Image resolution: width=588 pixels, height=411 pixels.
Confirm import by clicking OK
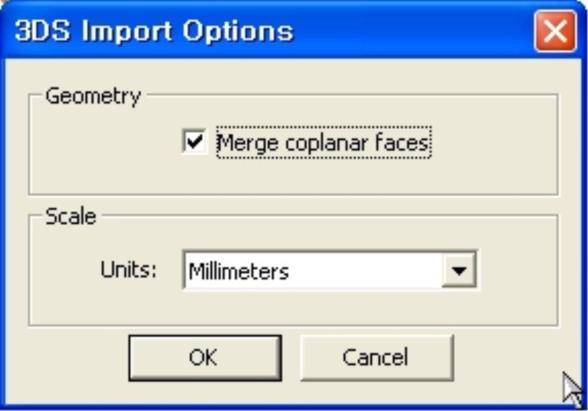click(205, 358)
